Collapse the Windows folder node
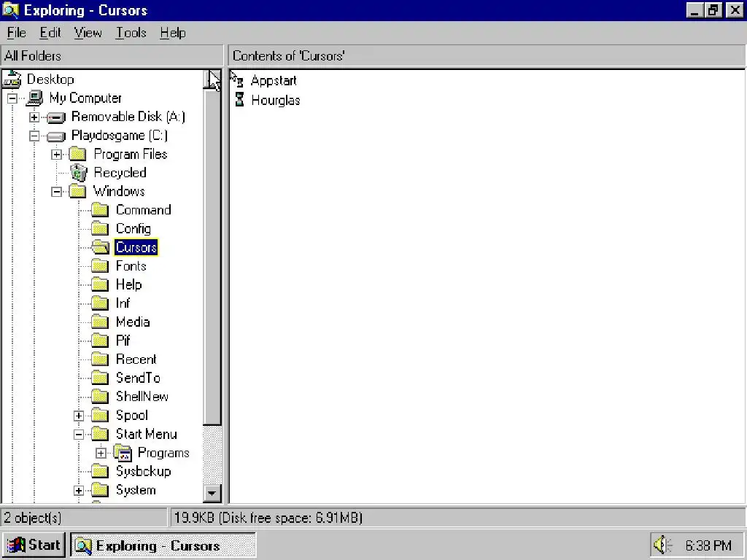This screenshot has width=747, height=560. tap(57, 192)
